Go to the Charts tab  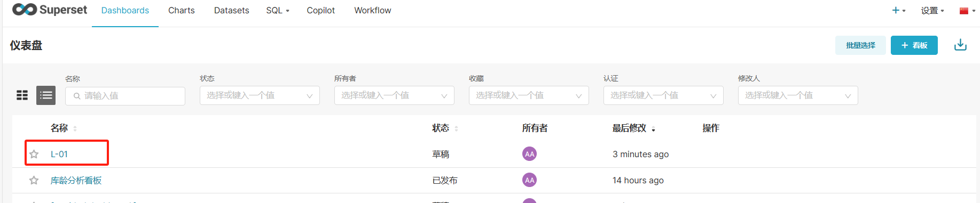pos(182,10)
